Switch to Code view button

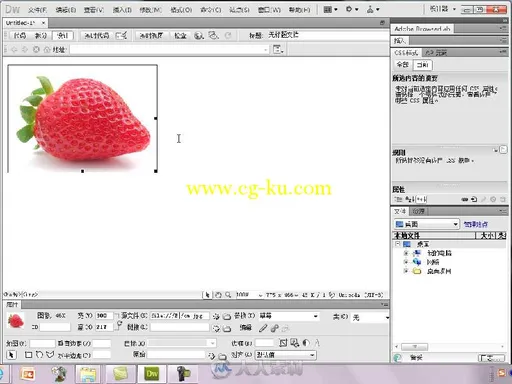pos(20,35)
